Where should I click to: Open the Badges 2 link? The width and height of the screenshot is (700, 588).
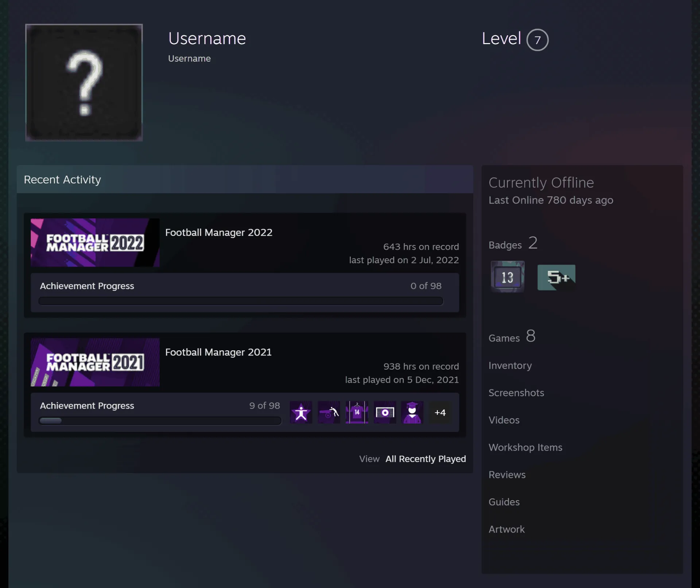[513, 243]
